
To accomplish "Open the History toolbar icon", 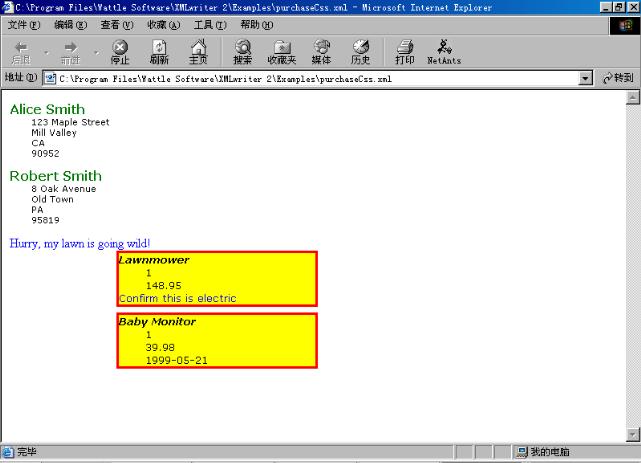I will pos(361,51).
